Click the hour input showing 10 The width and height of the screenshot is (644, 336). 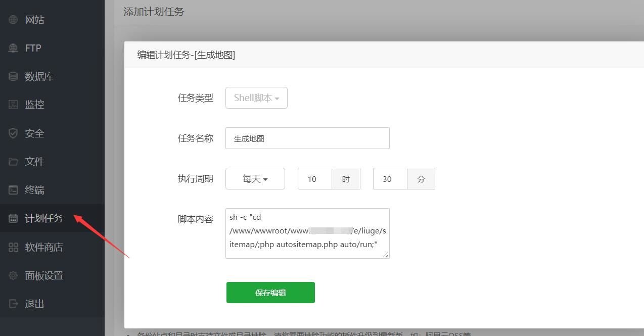pos(315,179)
